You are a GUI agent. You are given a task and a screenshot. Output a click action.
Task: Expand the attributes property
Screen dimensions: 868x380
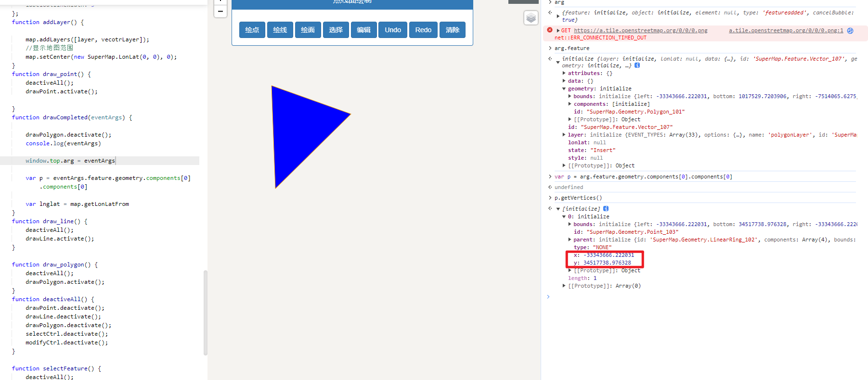(x=564, y=73)
